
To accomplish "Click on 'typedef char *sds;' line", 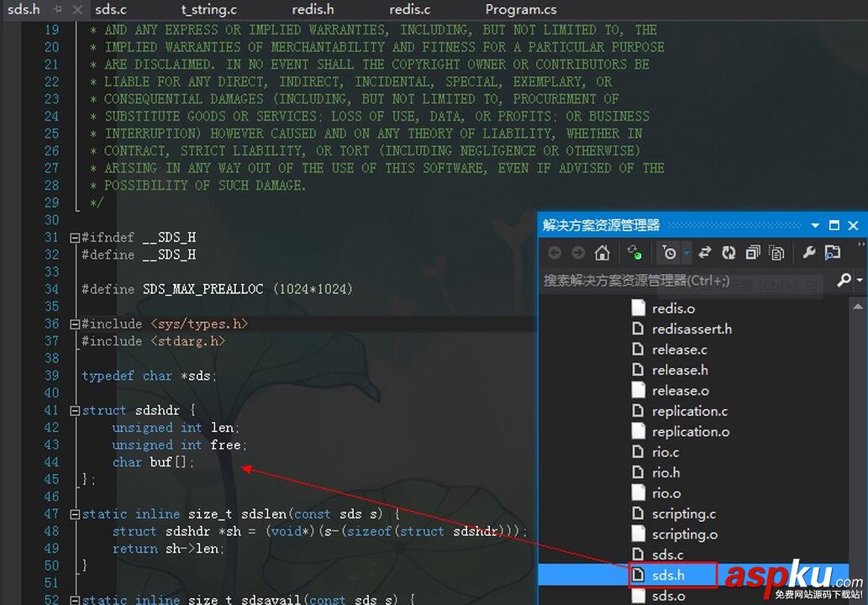I will (149, 376).
